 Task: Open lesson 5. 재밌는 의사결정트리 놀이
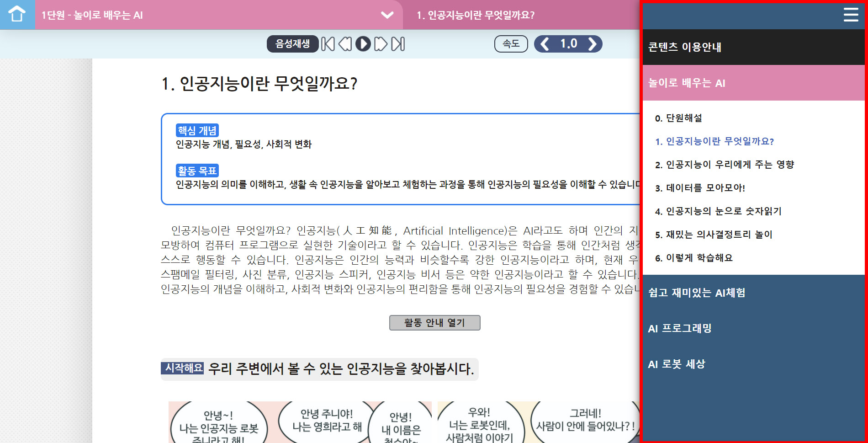coord(713,235)
